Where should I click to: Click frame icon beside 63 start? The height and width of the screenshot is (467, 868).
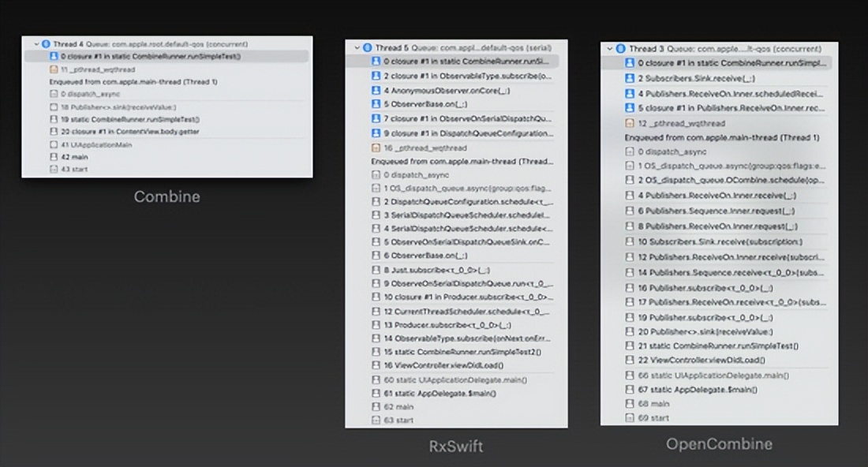(376, 420)
